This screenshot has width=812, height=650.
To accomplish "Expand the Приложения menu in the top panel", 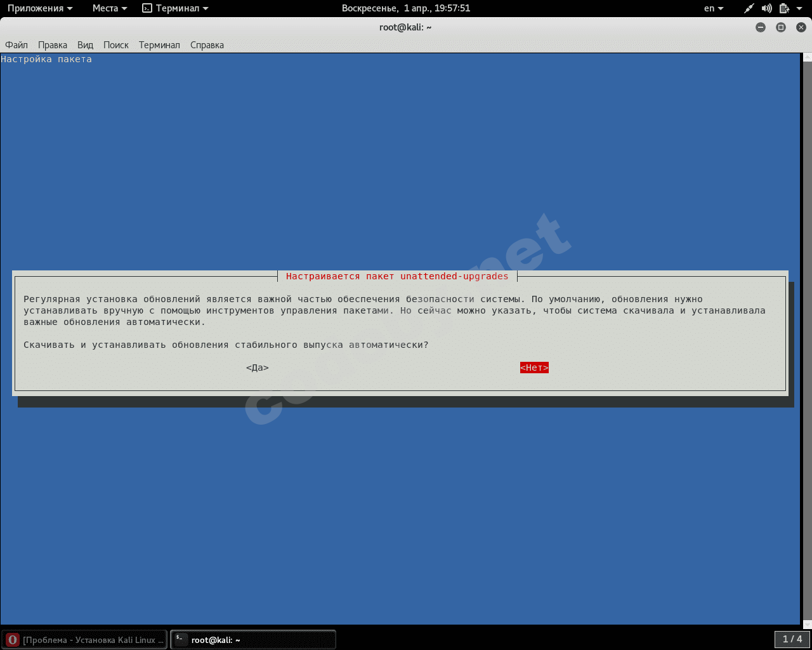I will click(40, 8).
